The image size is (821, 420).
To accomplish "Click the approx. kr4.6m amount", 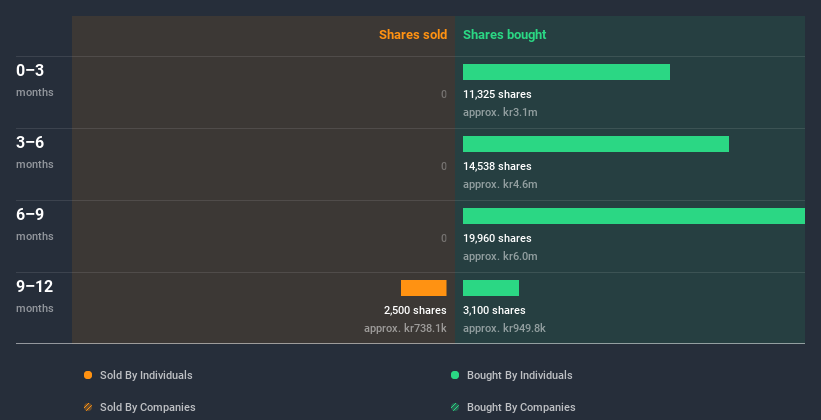I will pyautogui.click(x=500, y=184).
